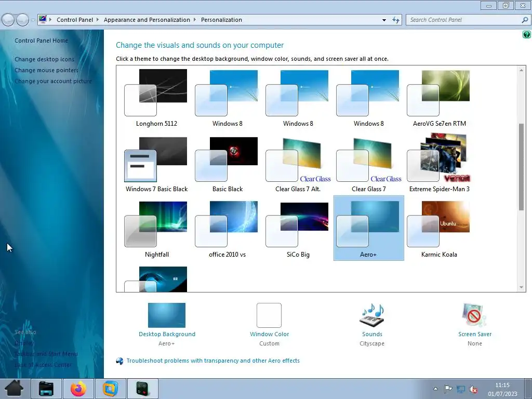The height and width of the screenshot is (399, 532).
Task: Open Change mouse pointers
Action: 46,70
